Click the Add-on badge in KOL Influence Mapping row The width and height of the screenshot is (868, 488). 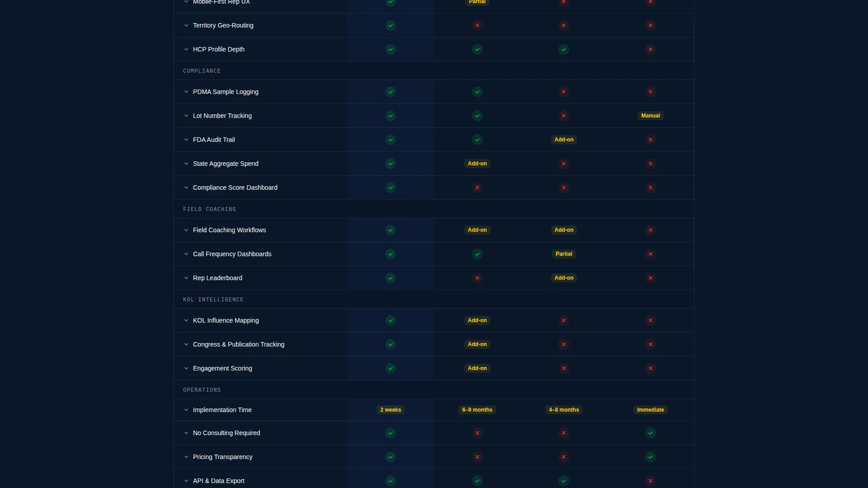477,320
